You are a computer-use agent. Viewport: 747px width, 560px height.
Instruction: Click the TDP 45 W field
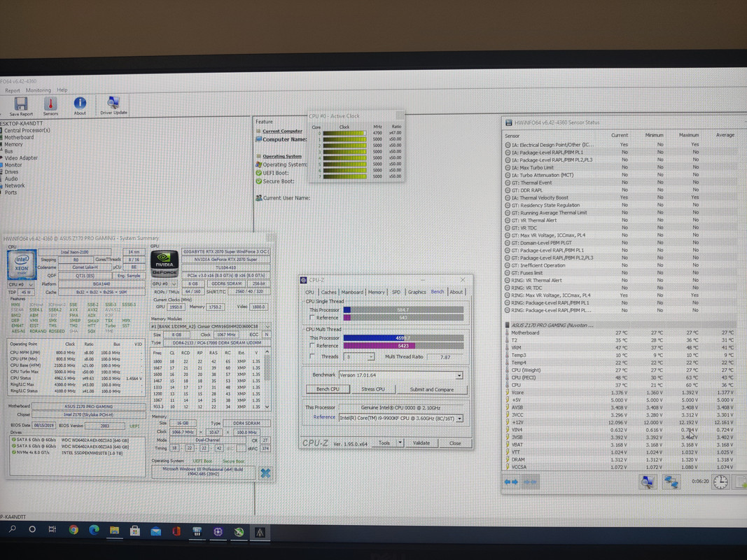click(x=26, y=293)
